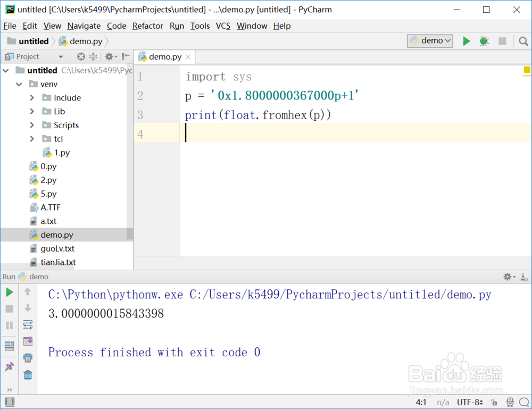Restore layout icon in the Run panel
The height and width of the screenshot is (409, 532).
click(10, 346)
